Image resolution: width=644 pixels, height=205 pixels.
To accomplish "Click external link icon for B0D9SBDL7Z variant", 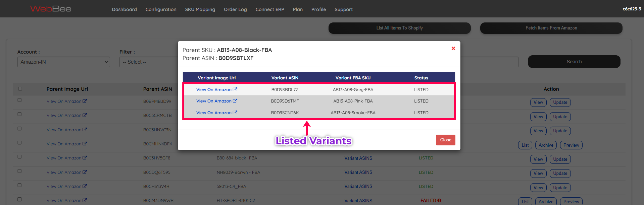I will click(235, 89).
